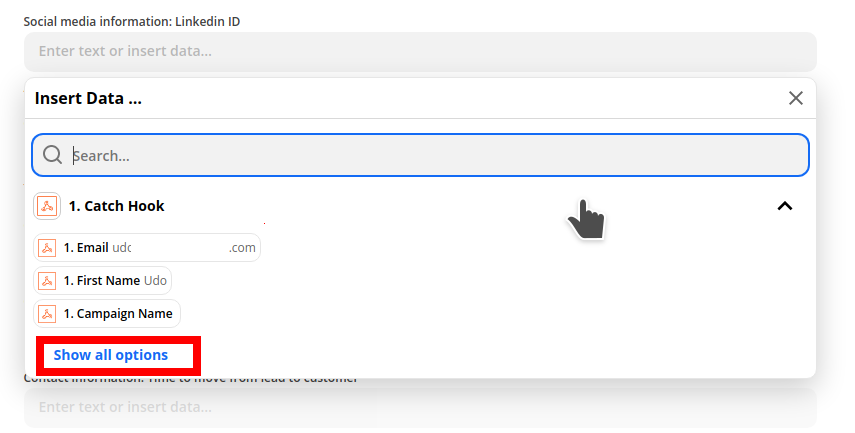
Task: Select the 1. Catch Hook header title
Action: pyautogui.click(x=116, y=206)
